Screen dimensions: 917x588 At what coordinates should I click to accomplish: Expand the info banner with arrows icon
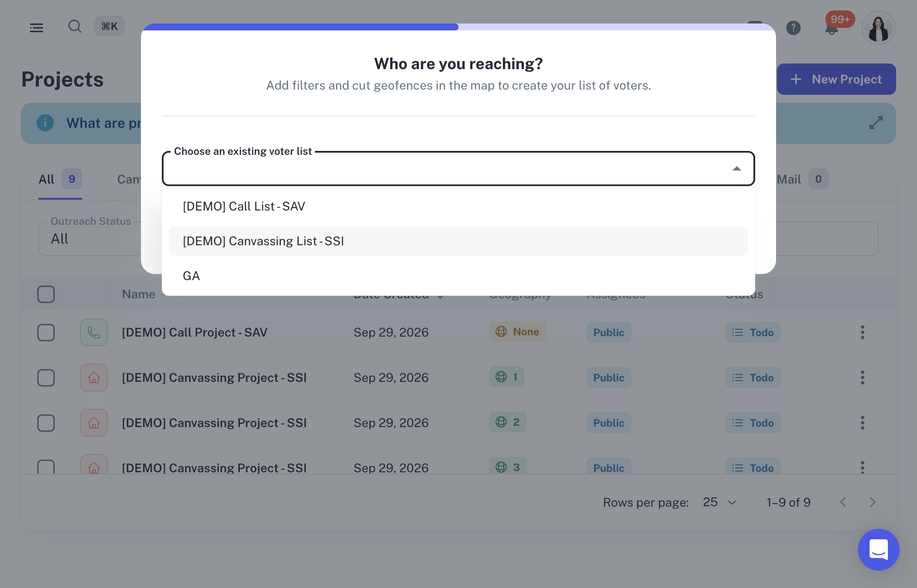876,123
